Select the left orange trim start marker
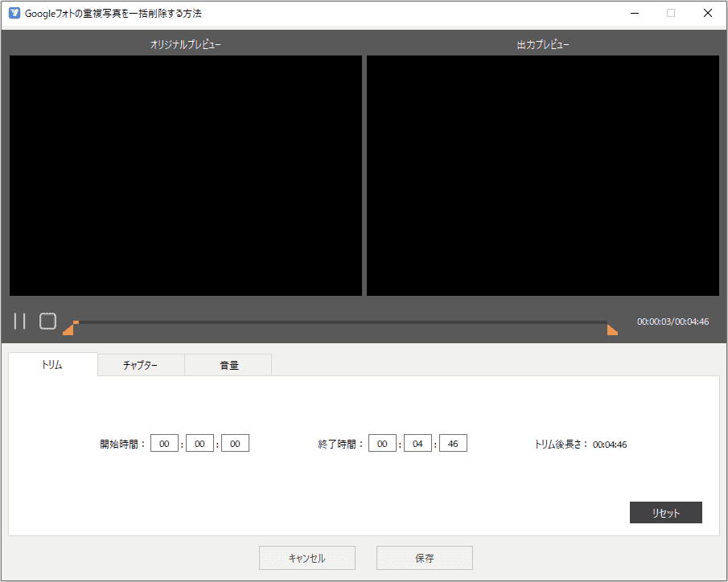Image resolution: width=728 pixels, height=582 pixels. (68, 330)
